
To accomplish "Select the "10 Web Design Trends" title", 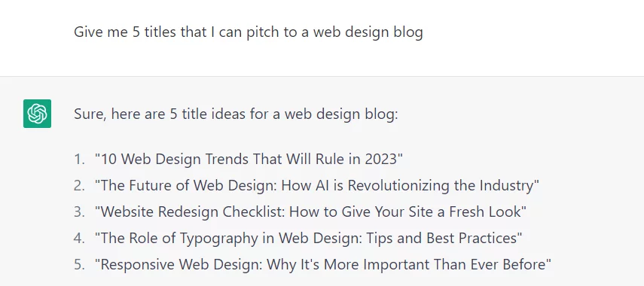I will click(x=249, y=159).
